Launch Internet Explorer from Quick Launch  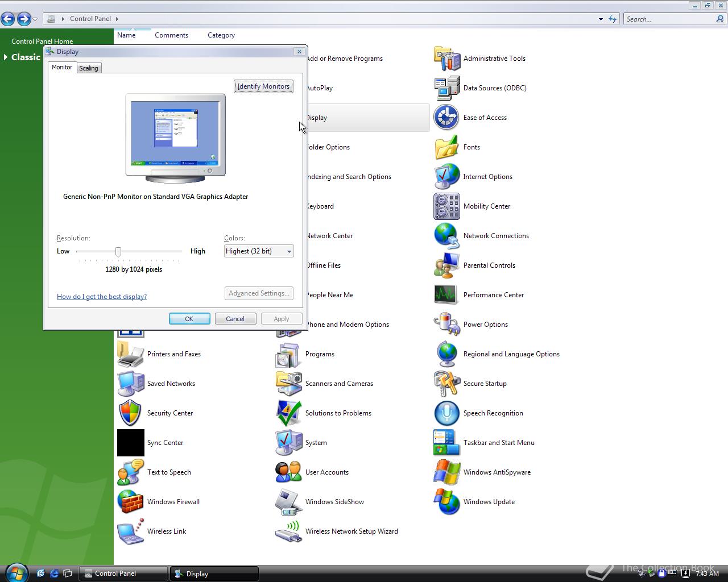[54, 573]
